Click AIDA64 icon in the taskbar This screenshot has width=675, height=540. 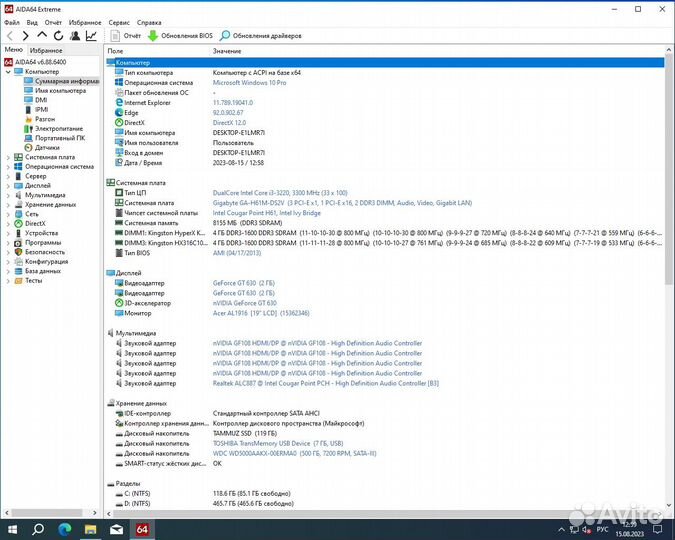tap(142, 529)
